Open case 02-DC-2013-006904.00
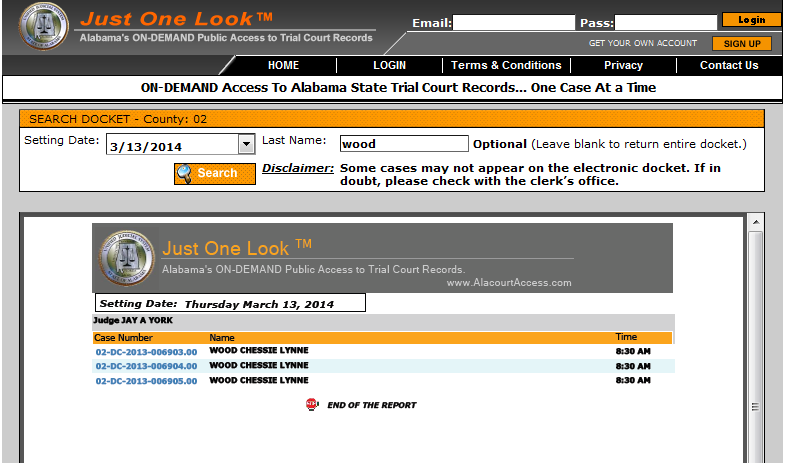The width and height of the screenshot is (791, 463). pos(146,366)
